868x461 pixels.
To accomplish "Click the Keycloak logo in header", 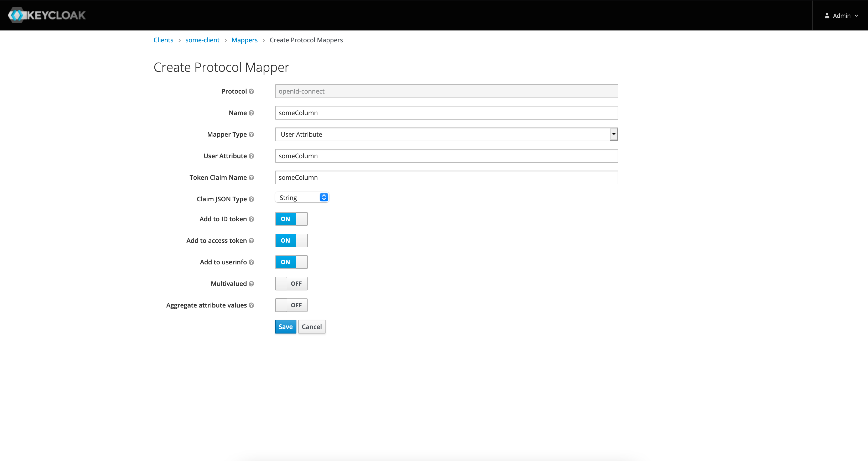I will (x=46, y=15).
